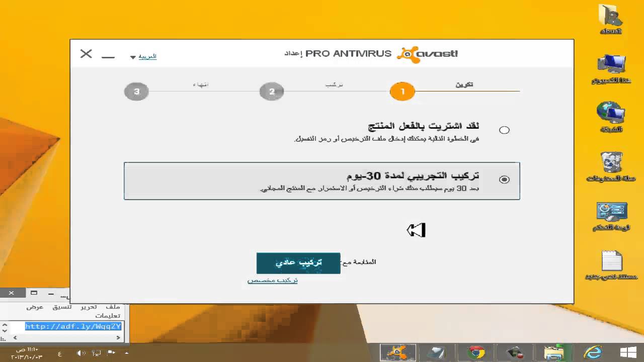The width and height of the screenshot is (644, 362).
Task: Open the Network desktop icon
Action: (x=611, y=117)
